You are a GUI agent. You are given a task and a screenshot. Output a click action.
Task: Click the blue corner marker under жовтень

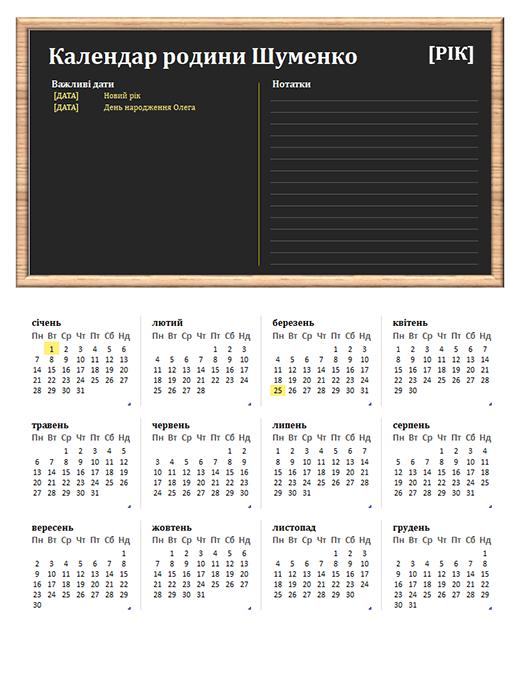pyautogui.click(x=250, y=609)
